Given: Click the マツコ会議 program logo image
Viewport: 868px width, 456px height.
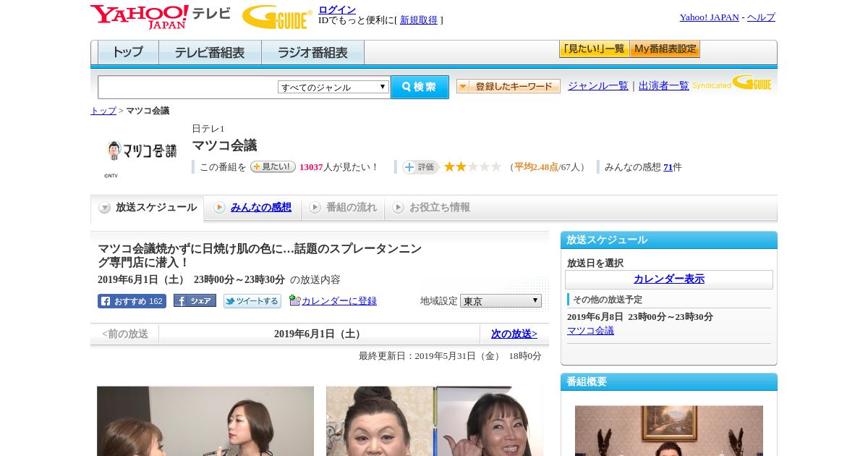Looking at the screenshot, I should tap(141, 151).
